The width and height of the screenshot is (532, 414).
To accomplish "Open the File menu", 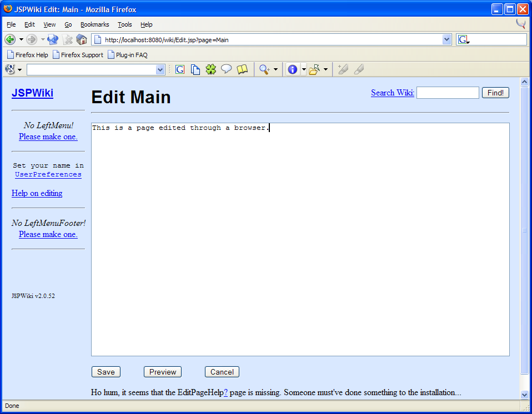I will pyautogui.click(x=11, y=24).
